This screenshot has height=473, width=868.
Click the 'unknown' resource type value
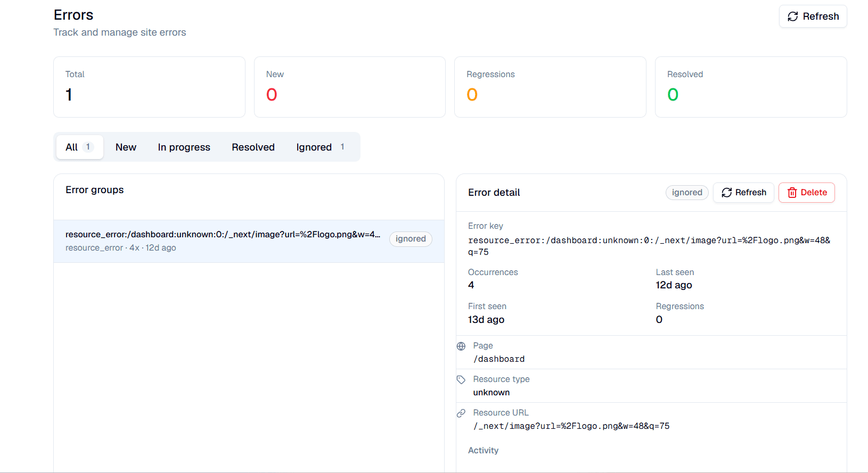click(x=492, y=393)
